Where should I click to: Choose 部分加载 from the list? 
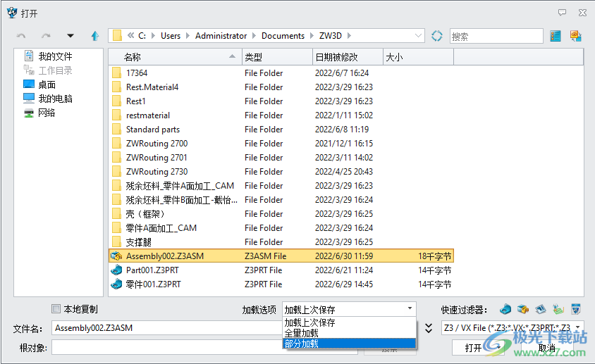pos(349,344)
